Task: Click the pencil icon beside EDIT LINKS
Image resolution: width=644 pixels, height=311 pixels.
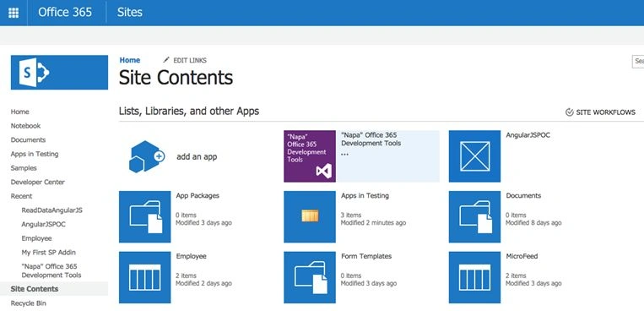Action: click(x=166, y=60)
